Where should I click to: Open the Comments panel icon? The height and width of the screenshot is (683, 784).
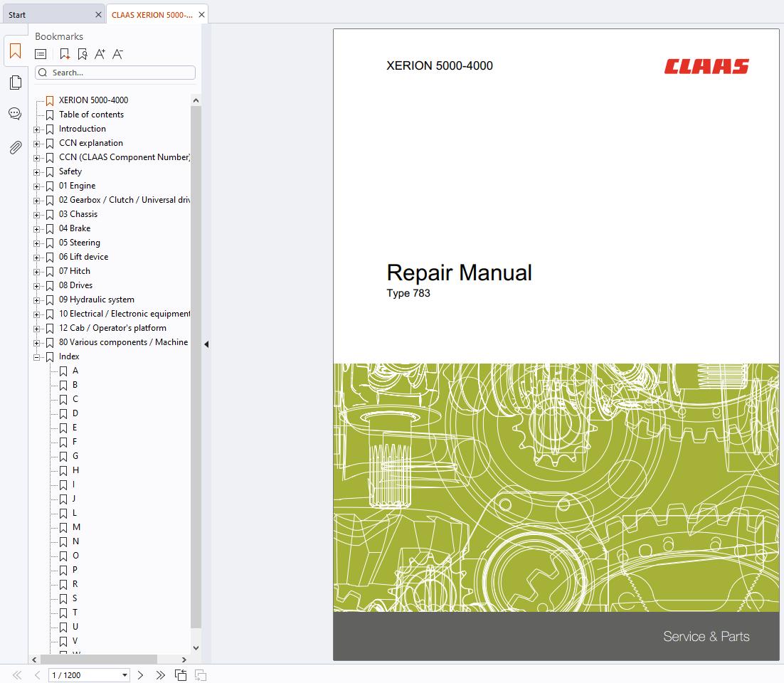[x=15, y=114]
